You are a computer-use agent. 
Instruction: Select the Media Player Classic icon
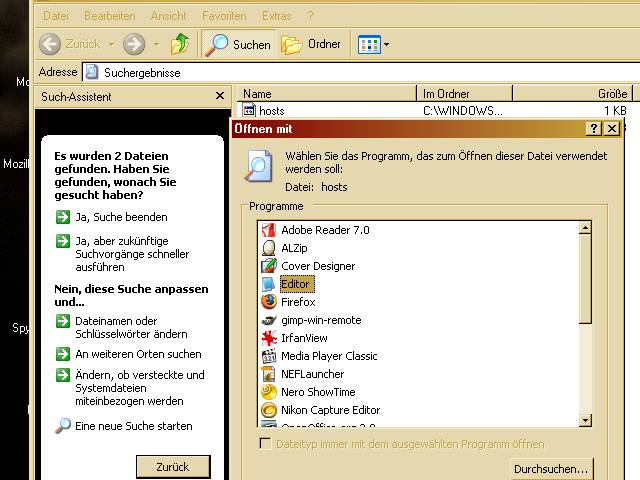point(269,356)
